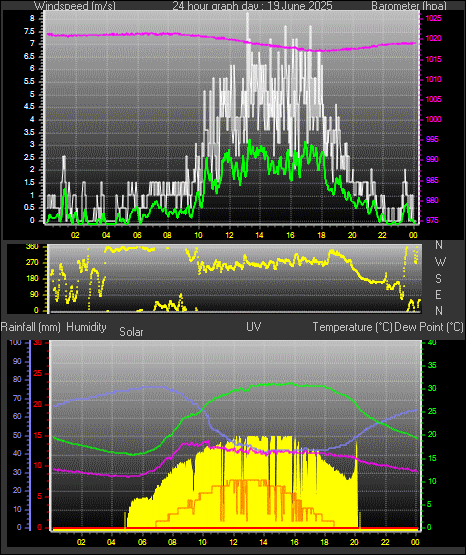Select the 'Humidity' label
Image resolution: width=466 pixels, height=555 pixels.
pyautogui.click(x=86, y=327)
